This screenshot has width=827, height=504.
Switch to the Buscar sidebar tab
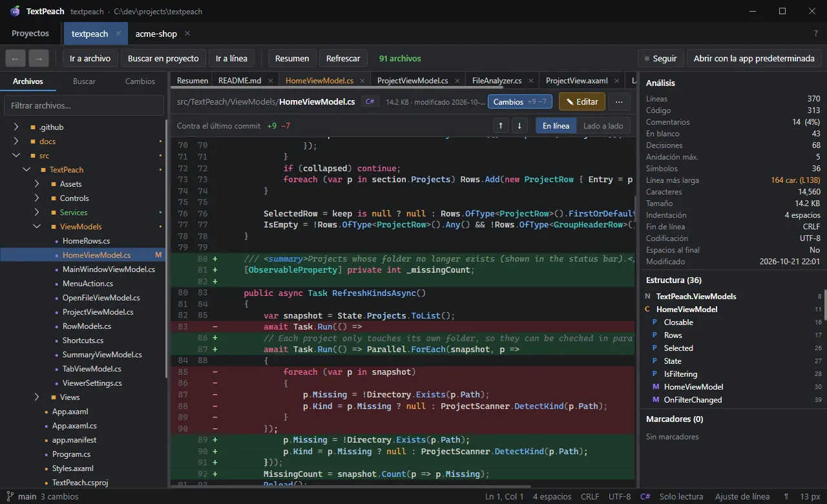[x=84, y=81]
